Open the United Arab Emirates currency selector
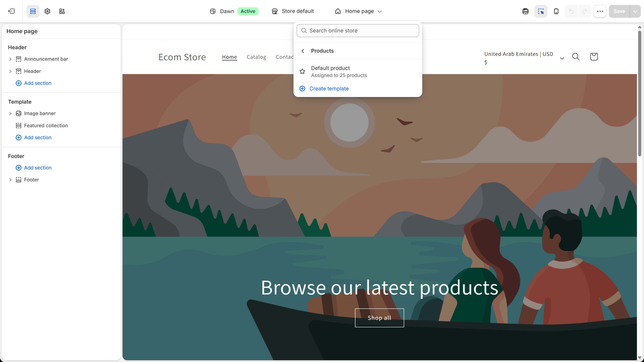The width and height of the screenshot is (644, 362). coord(524,58)
